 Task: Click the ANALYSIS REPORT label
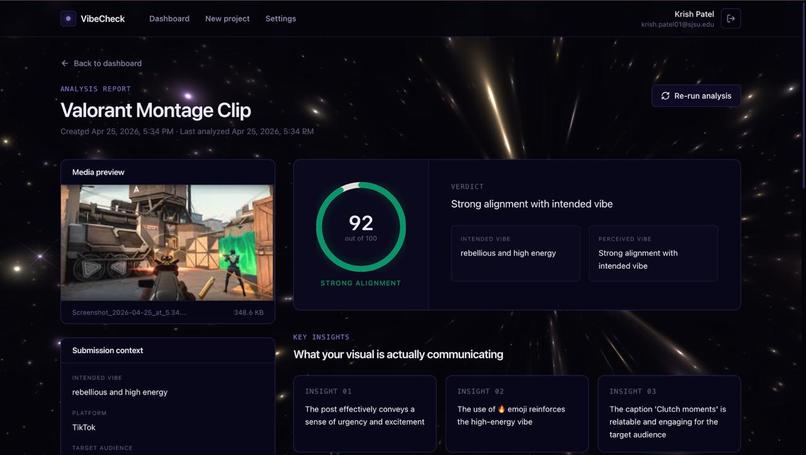(96, 89)
